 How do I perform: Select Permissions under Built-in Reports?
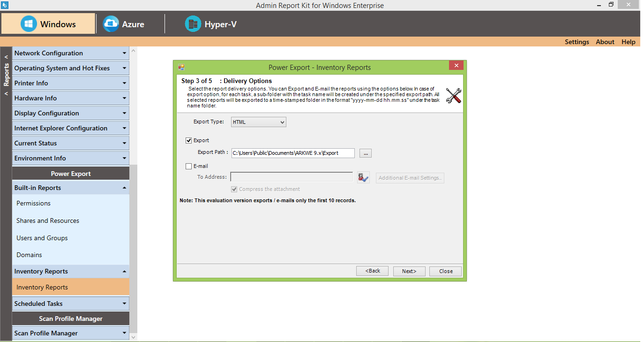pos(33,203)
